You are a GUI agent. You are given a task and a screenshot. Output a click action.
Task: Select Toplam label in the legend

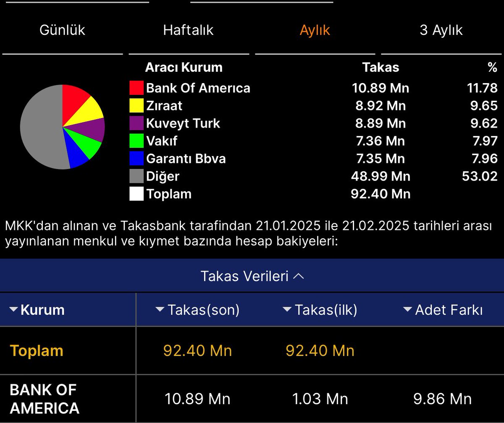click(169, 194)
